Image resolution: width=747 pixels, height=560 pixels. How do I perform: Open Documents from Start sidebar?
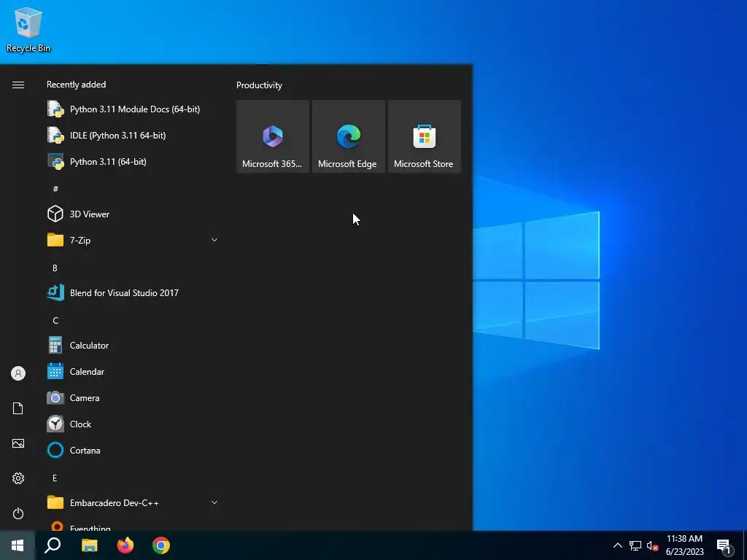pyautogui.click(x=18, y=408)
